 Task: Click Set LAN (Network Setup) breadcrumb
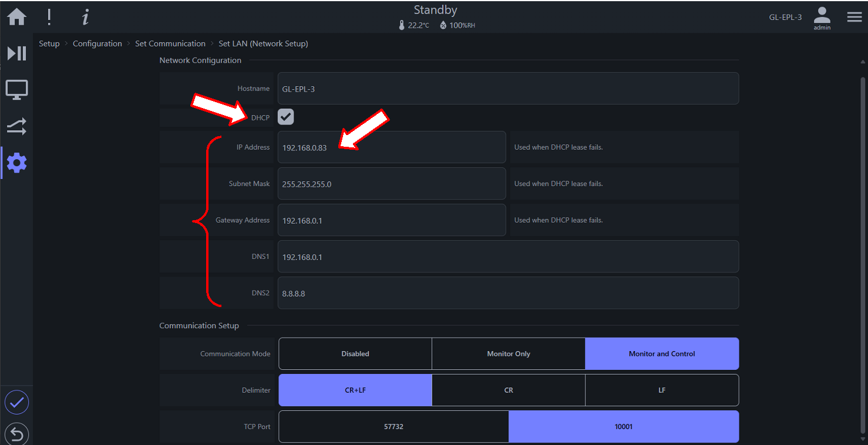[x=263, y=43]
